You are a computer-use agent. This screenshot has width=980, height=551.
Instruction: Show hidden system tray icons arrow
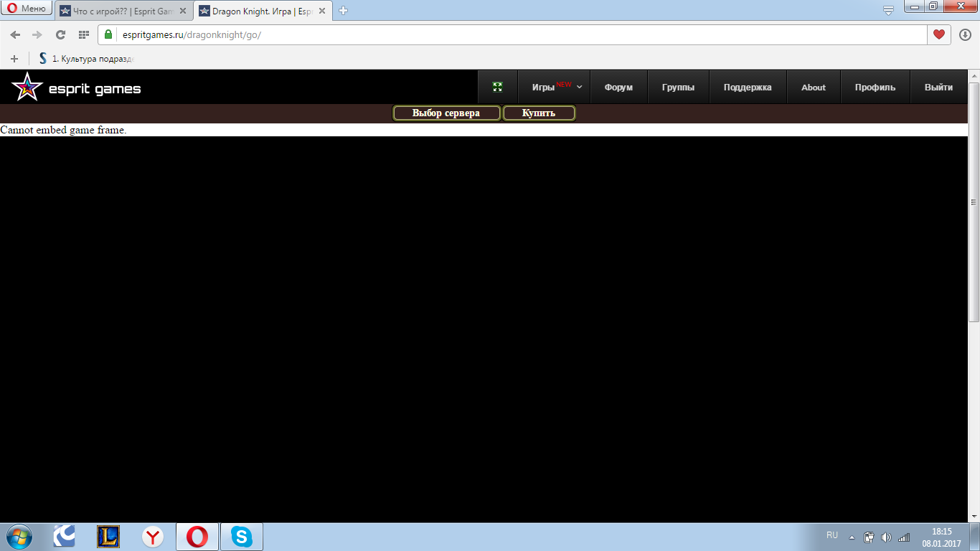pyautogui.click(x=852, y=537)
